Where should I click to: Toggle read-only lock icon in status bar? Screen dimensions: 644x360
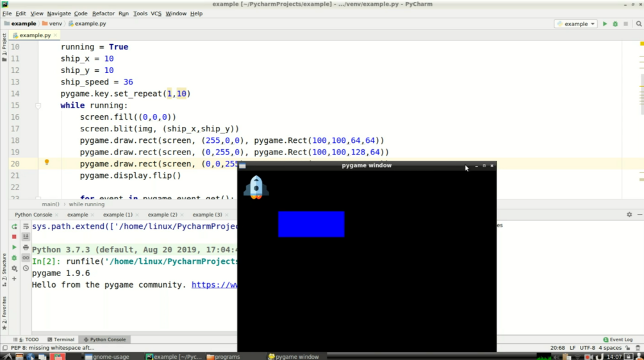tap(627, 348)
